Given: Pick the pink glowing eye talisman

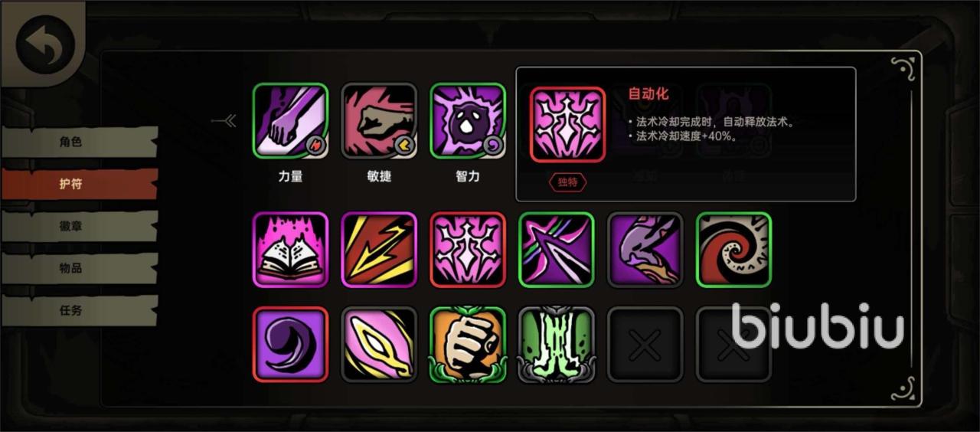Looking at the screenshot, I should click(x=379, y=345).
